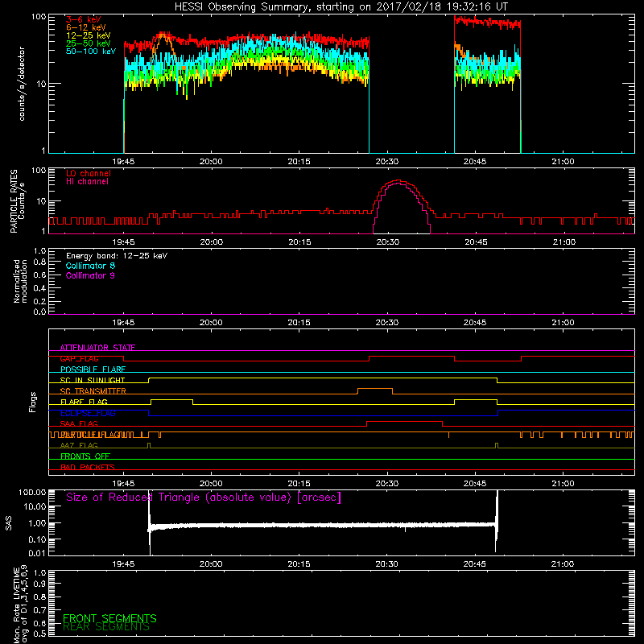Select the 'LO channel' legend label
The image size is (644, 644).
[x=89, y=173]
